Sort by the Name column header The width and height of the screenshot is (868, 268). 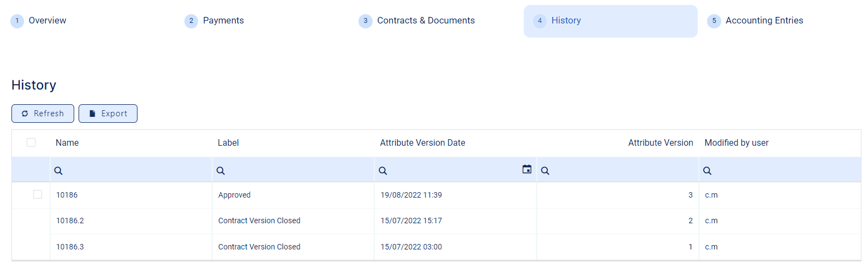67,143
